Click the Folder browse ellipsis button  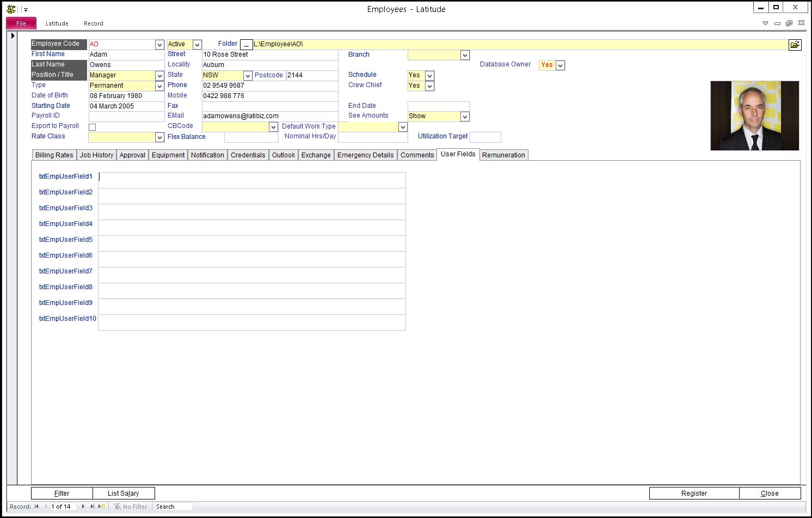[246, 45]
